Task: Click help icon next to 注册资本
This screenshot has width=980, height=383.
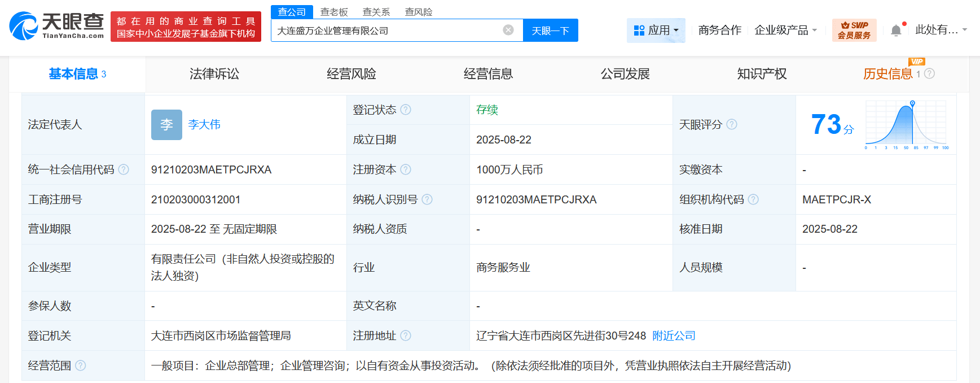Action: (406, 169)
